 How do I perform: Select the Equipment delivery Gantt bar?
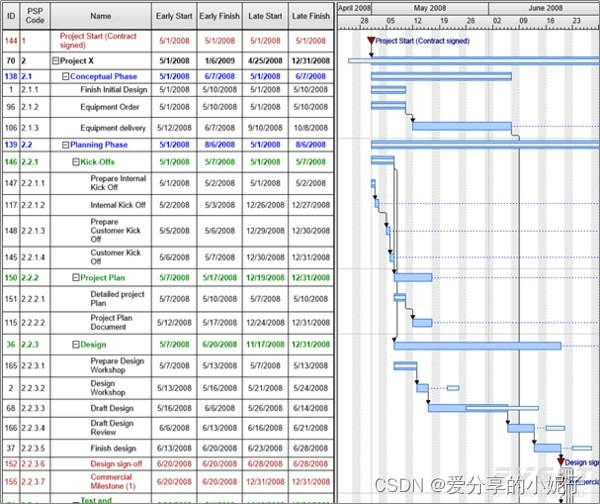coord(461,126)
